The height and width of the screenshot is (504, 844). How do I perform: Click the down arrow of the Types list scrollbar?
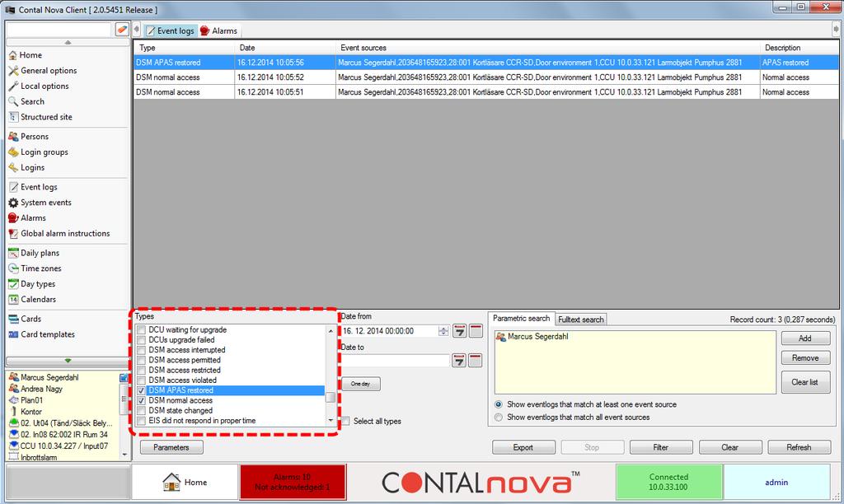tap(331, 420)
